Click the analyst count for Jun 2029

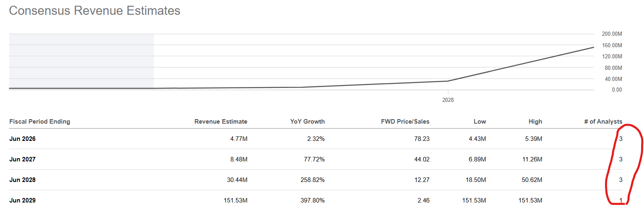click(x=621, y=200)
